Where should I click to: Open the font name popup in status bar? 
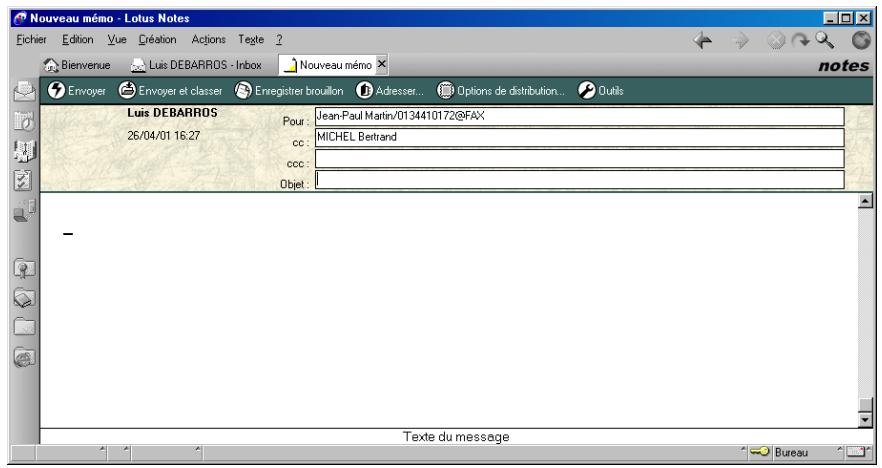point(72,452)
